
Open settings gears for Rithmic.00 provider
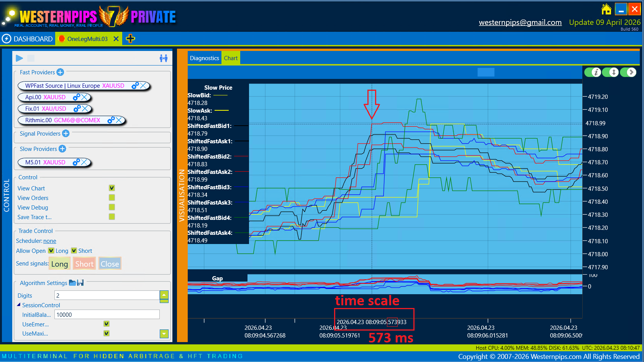point(111,120)
